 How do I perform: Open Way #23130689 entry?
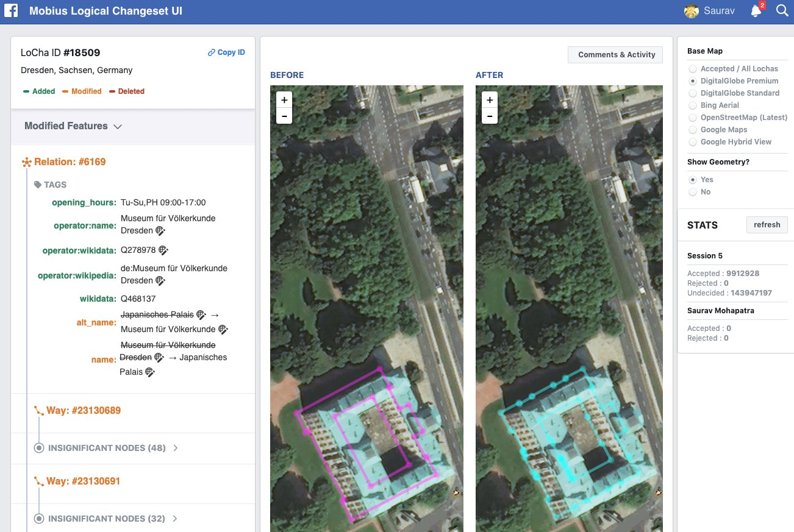click(x=83, y=411)
